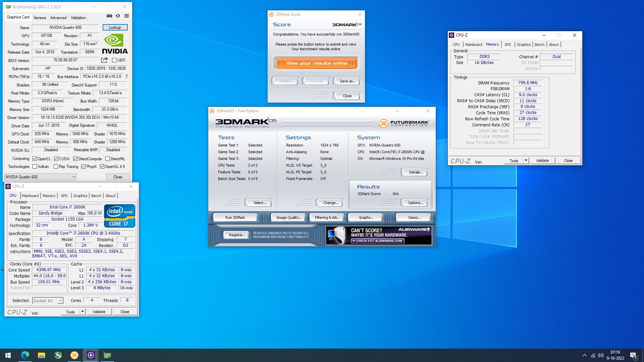
Task: Toggle the UEFI checkbox
Action: pyautogui.click(x=114, y=60)
